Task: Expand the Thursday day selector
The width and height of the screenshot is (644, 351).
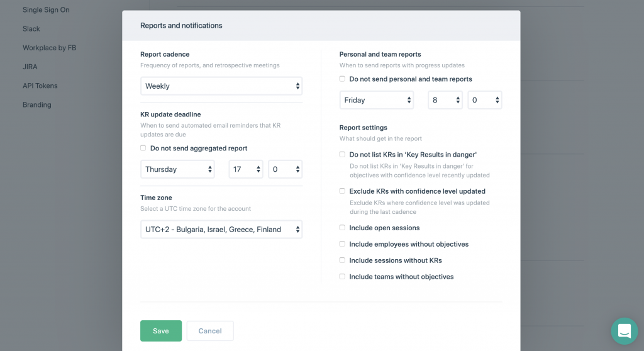Action: tap(177, 169)
